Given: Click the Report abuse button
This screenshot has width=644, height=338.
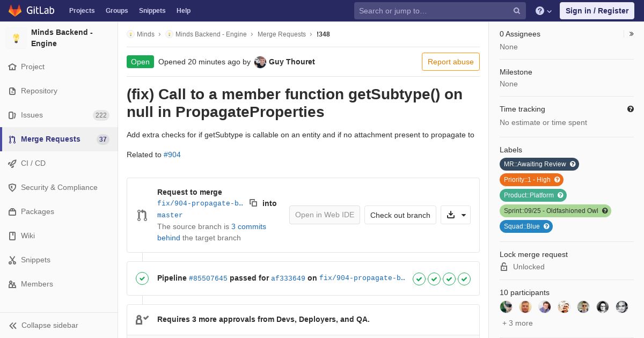Looking at the screenshot, I should [x=451, y=62].
